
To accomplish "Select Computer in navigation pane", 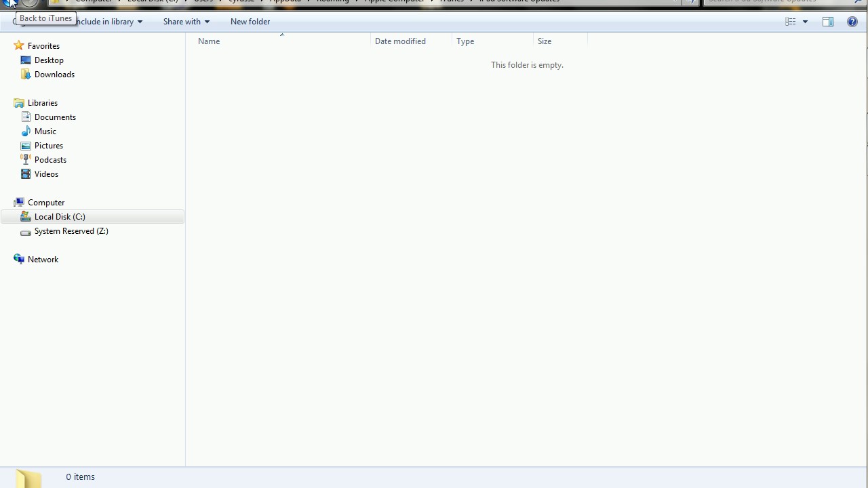I will click(x=46, y=203).
